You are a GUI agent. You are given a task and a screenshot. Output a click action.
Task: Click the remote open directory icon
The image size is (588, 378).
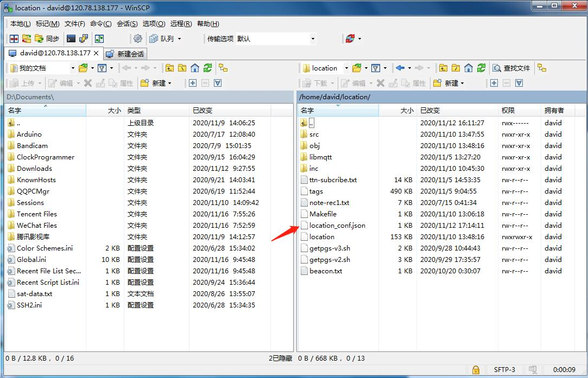[x=357, y=68]
